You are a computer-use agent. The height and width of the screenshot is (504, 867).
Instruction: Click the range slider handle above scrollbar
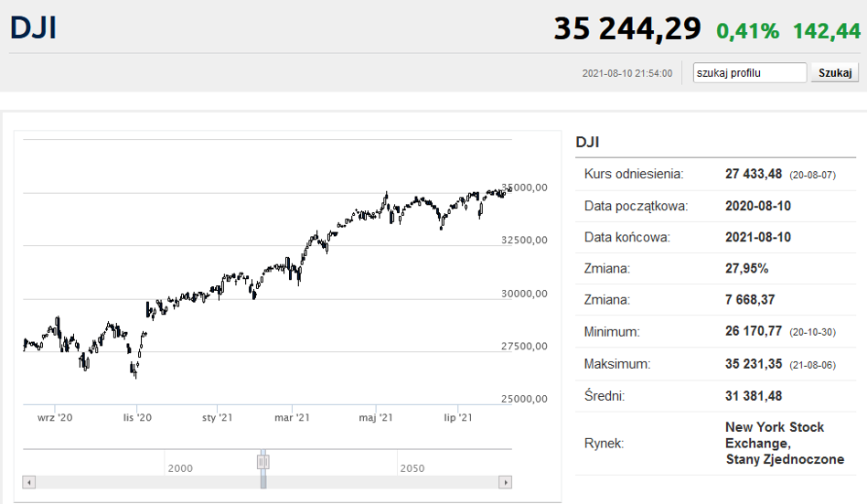tap(263, 461)
